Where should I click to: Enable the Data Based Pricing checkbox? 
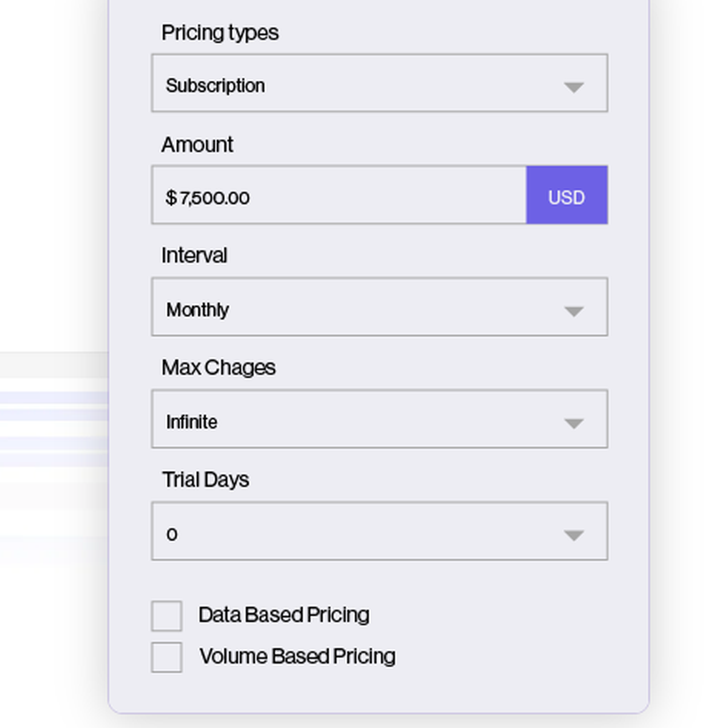(x=167, y=616)
